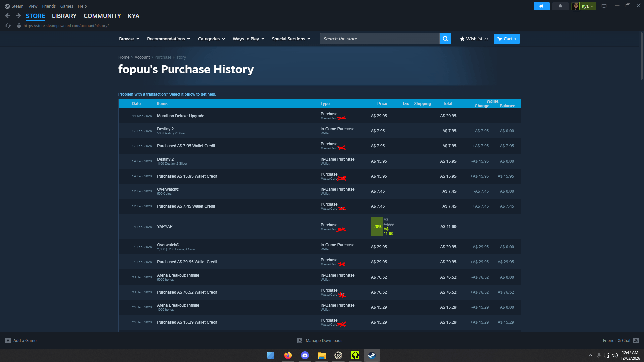Select the Marathon Deluxe Upgrade transaction
This screenshot has height=362, width=644.
point(180,116)
